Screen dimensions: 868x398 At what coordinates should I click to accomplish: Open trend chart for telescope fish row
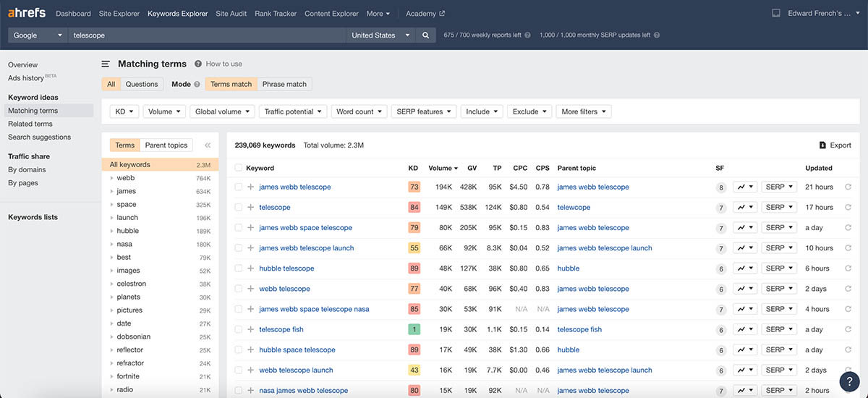(745, 329)
